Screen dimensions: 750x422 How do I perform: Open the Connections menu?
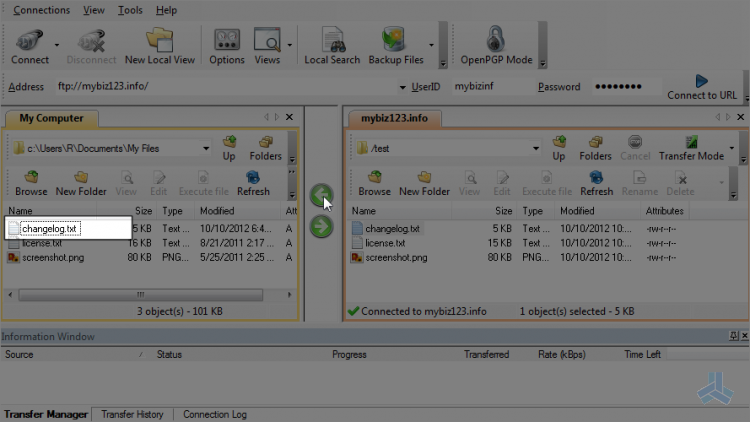click(42, 10)
